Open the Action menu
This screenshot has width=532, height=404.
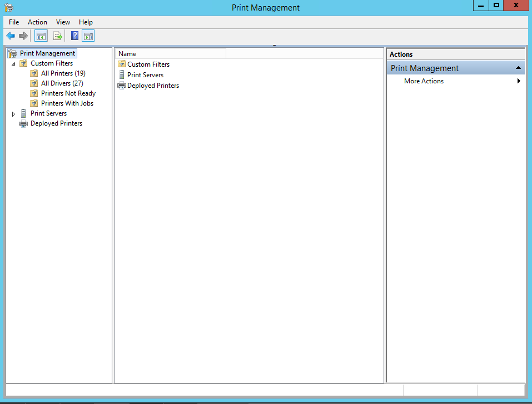coord(37,22)
